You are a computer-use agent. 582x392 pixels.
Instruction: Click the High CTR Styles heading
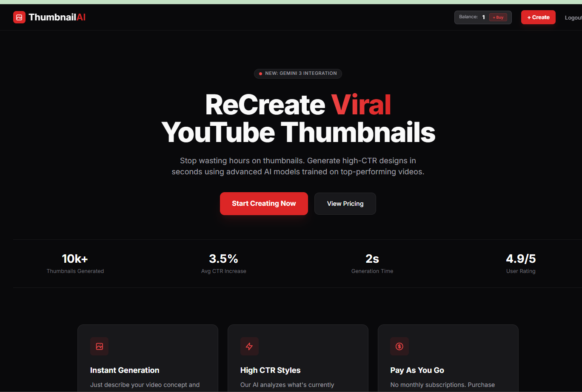pyautogui.click(x=271, y=370)
